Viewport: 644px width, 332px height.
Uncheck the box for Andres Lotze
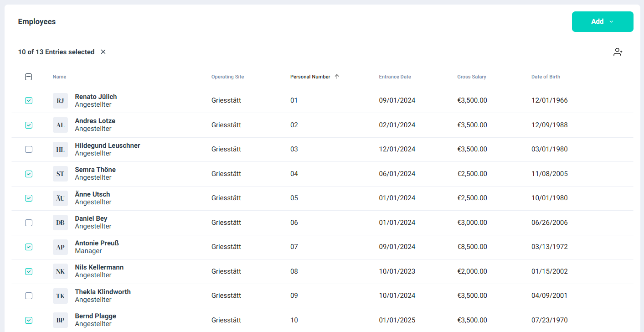pyautogui.click(x=29, y=125)
